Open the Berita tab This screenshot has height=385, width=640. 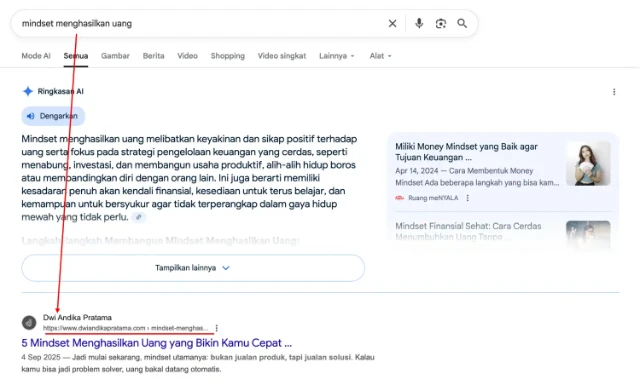pyautogui.click(x=153, y=56)
